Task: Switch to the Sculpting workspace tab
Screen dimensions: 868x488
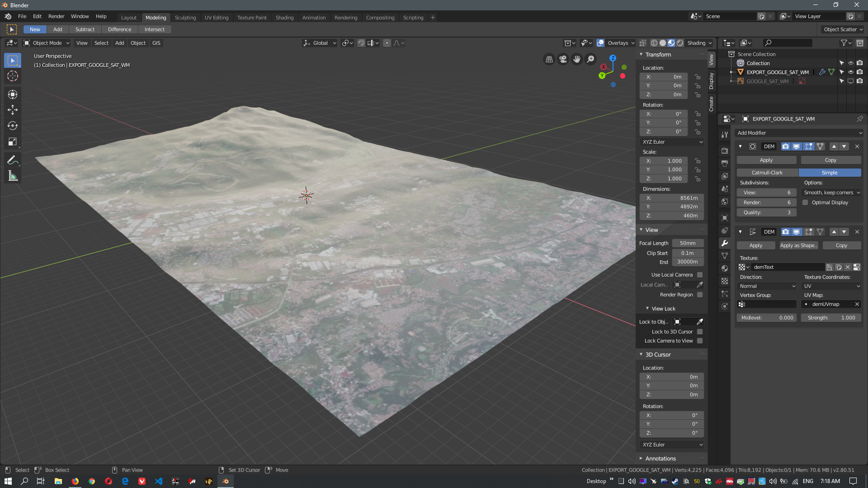Action: (185, 18)
